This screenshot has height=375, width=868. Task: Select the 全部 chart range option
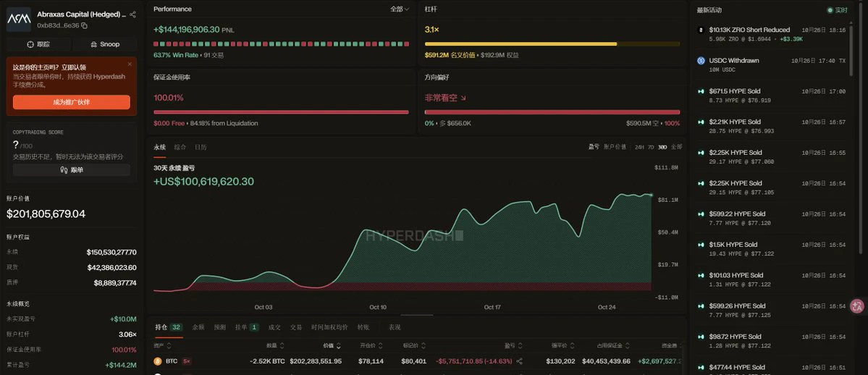676,147
